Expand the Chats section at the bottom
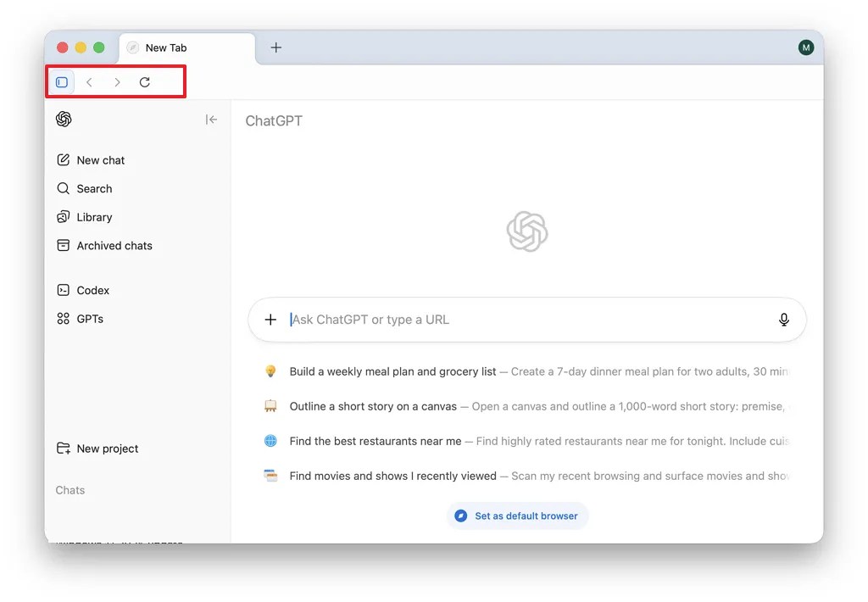The height and width of the screenshot is (602, 868). click(70, 490)
